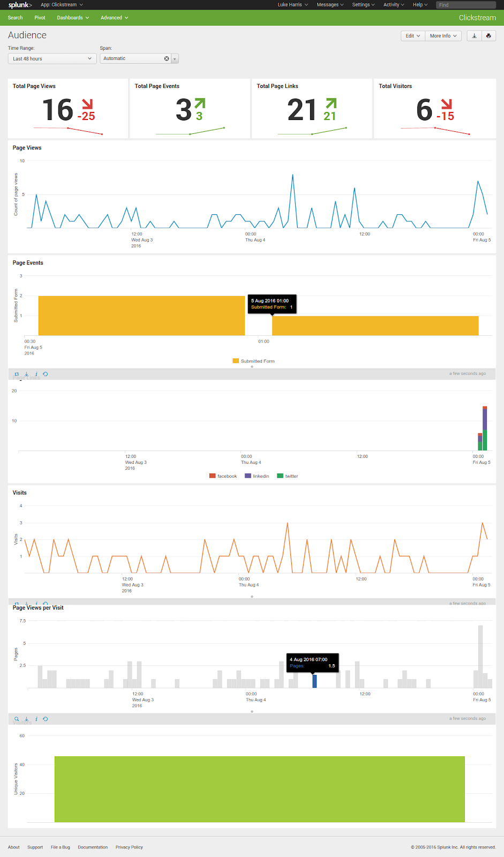Screen dimensions: 504x857
Task: Click the refresh icon in Visitors panel toolbar
Action: click(46, 719)
